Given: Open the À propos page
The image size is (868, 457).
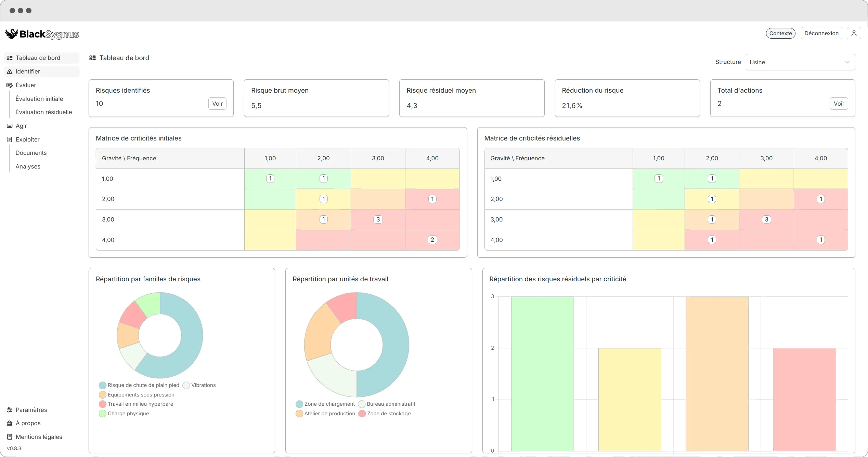Looking at the screenshot, I should (41, 423).
